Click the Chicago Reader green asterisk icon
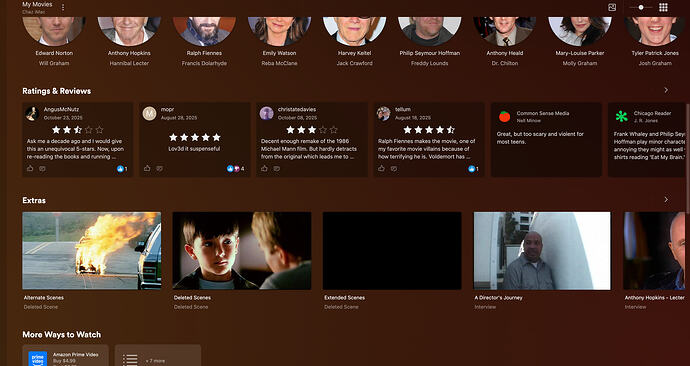 click(x=621, y=117)
